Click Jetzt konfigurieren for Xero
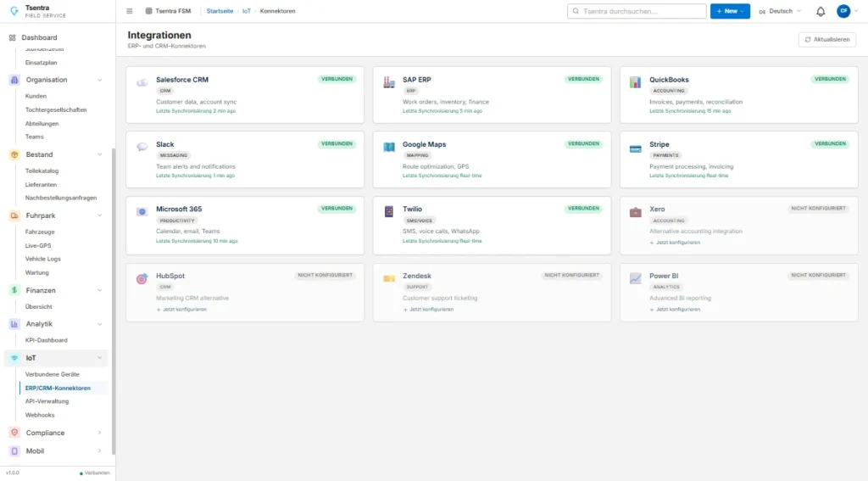Screen dimensions: 868x481 pyautogui.click(x=675, y=243)
